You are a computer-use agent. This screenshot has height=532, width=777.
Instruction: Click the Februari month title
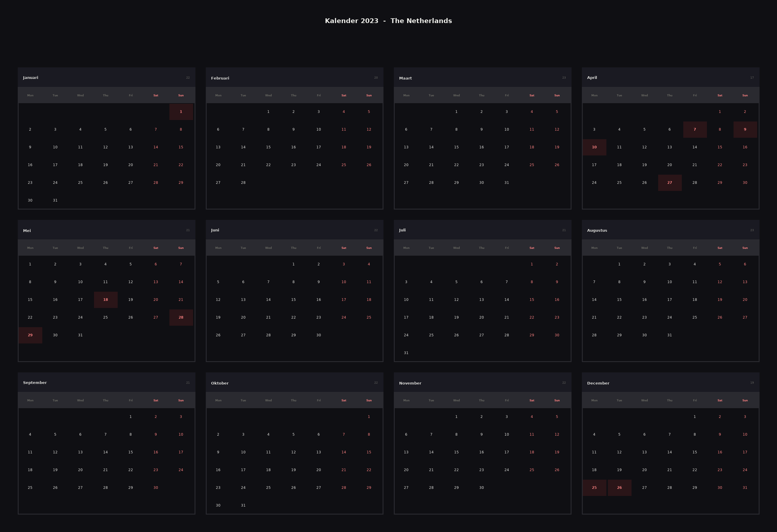coord(220,78)
